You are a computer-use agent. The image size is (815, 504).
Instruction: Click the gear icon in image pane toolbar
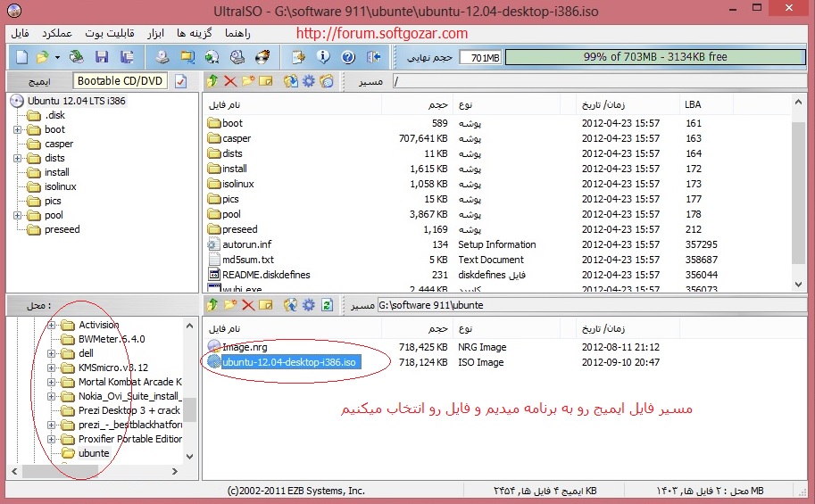pos(309,81)
